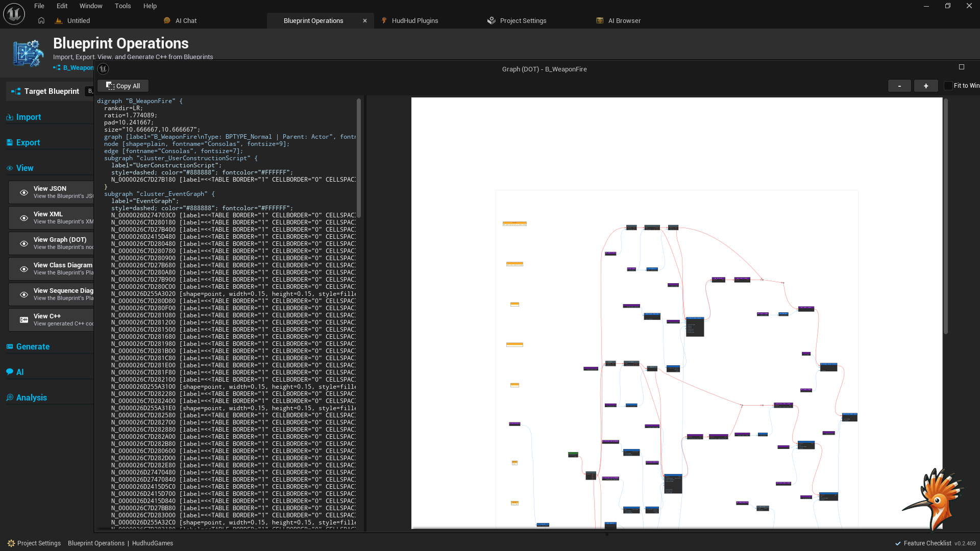
Task: Expand the Generate section
Action: pos(33,347)
